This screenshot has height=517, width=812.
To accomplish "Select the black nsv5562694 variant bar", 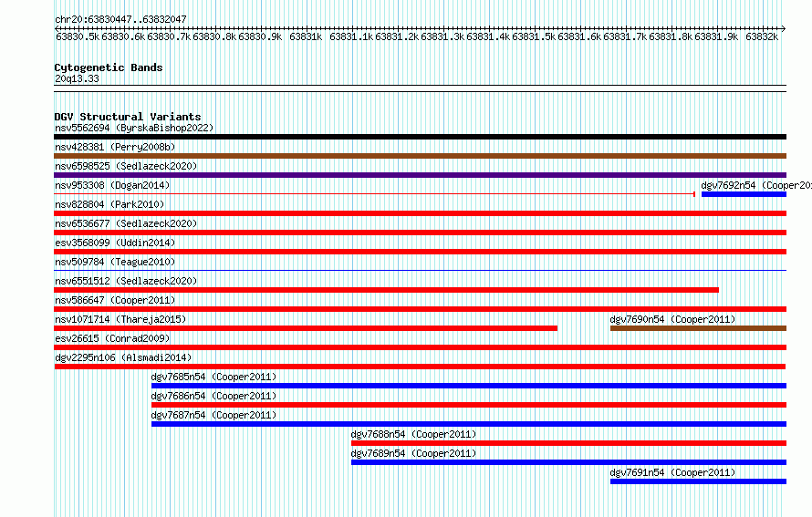I will tap(420, 137).
